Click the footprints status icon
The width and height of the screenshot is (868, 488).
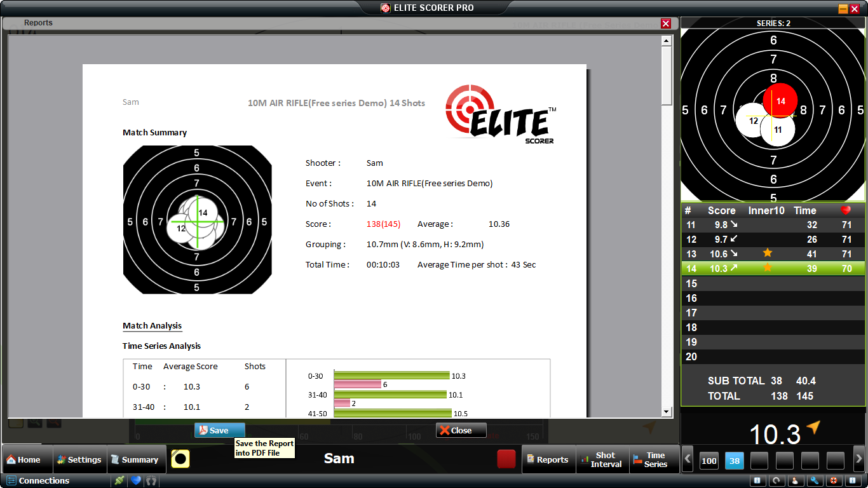pos(151,480)
